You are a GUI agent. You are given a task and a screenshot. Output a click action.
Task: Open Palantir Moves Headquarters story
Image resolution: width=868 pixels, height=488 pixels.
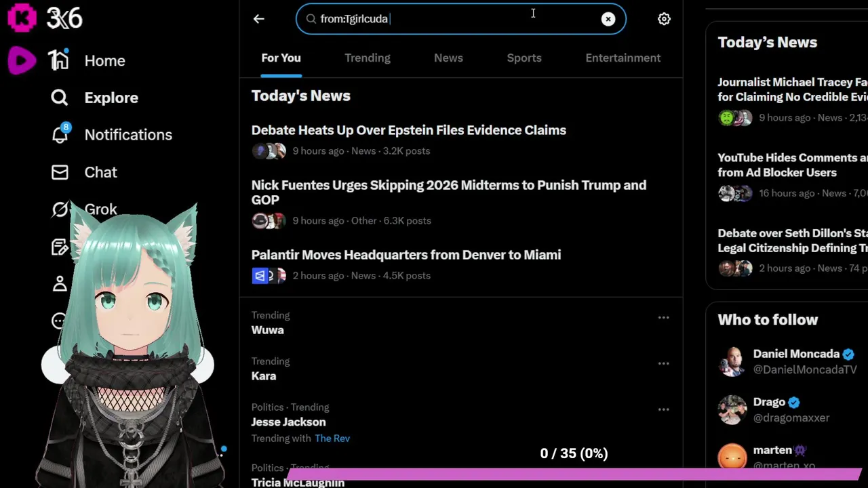pos(406,255)
